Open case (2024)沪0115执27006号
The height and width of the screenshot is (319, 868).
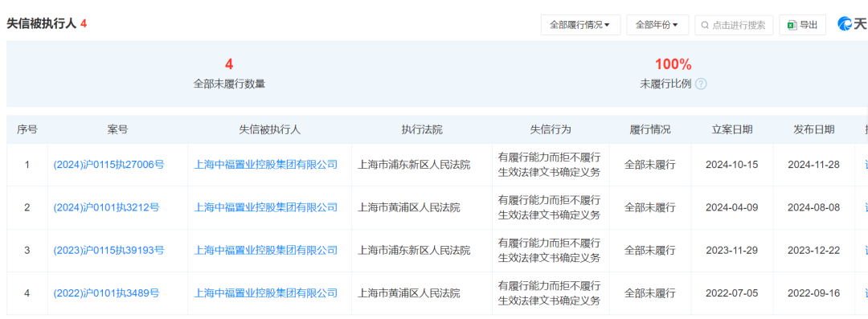(x=109, y=165)
